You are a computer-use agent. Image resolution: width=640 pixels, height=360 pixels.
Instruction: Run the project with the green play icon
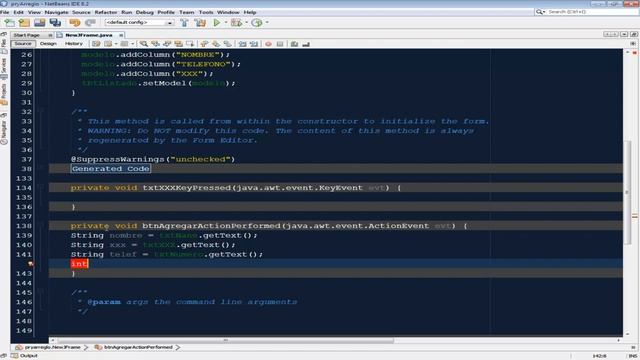(x=217, y=23)
